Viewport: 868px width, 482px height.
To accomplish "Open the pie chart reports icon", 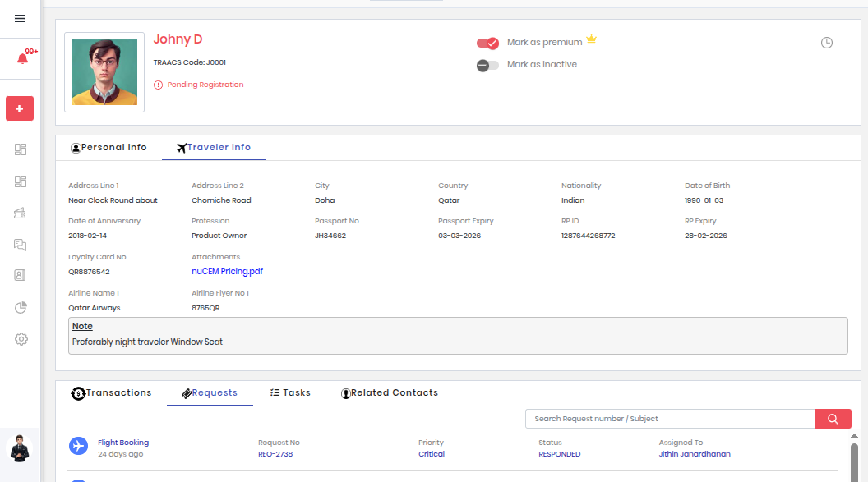I will click(x=21, y=308).
